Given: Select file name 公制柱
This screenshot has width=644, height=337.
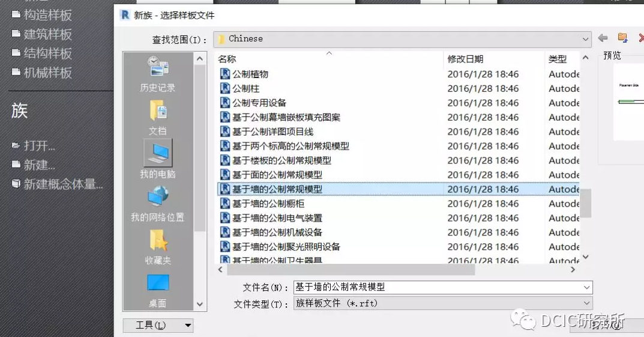Looking at the screenshot, I should [x=245, y=88].
